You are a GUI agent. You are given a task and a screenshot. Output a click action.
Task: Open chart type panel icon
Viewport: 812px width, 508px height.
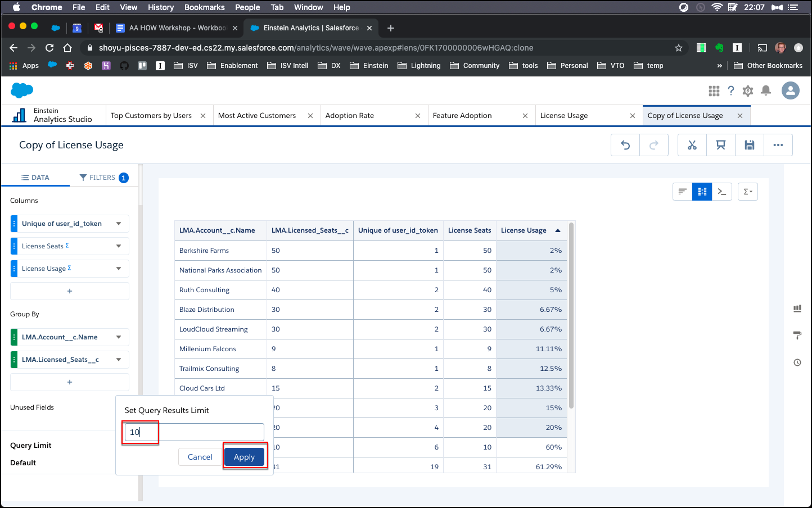pyautogui.click(x=797, y=309)
